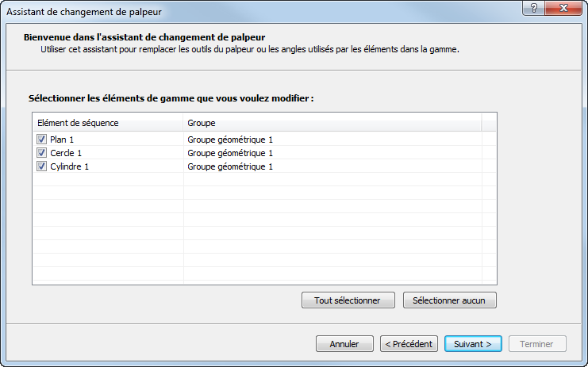Uncheck the Plan 1 checkbox

pos(41,140)
